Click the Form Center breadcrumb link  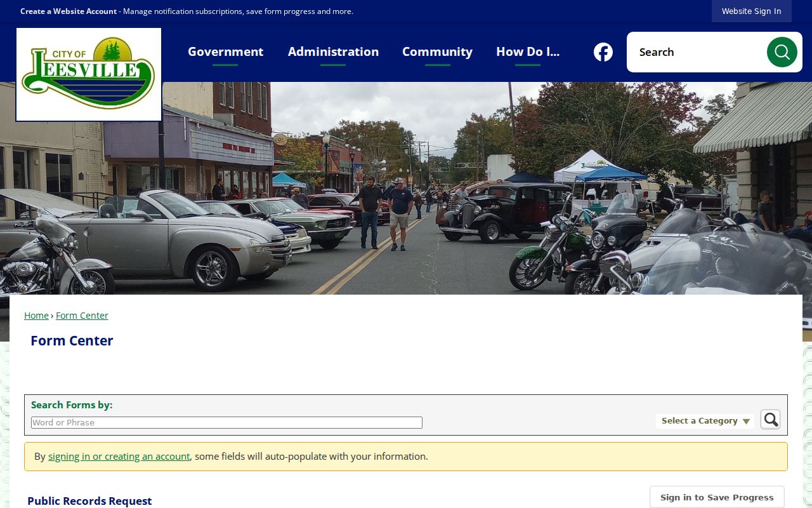(x=82, y=316)
